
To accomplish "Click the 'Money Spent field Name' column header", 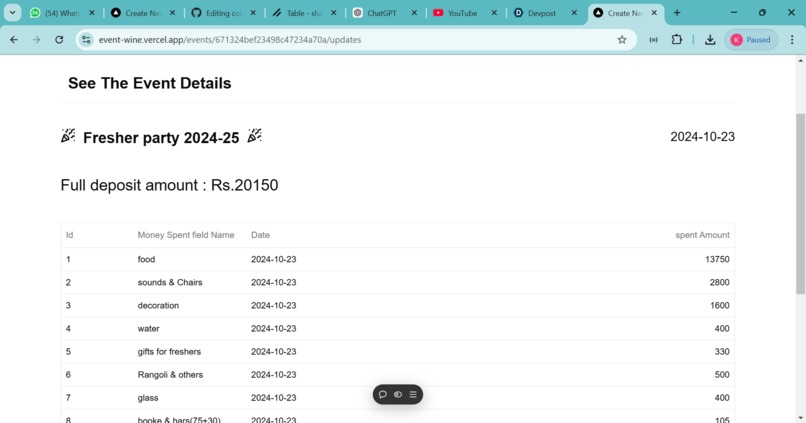I will 186,235.
